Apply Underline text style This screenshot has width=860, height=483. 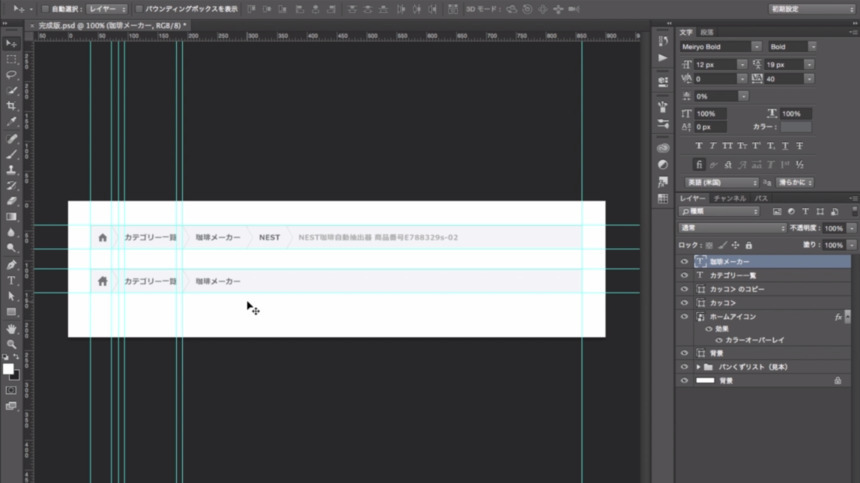pyautogui.click(x=785, y=146)
